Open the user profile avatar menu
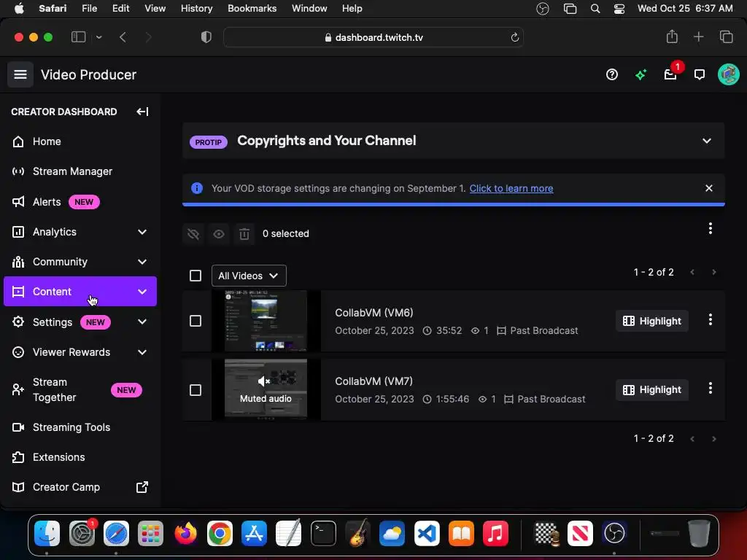 tap(729, 75)
